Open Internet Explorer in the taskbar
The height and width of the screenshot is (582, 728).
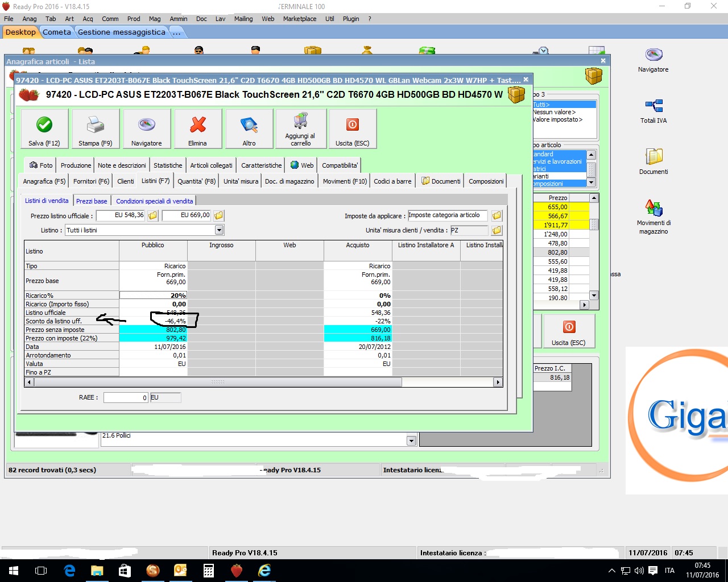[x=264, y=571]
